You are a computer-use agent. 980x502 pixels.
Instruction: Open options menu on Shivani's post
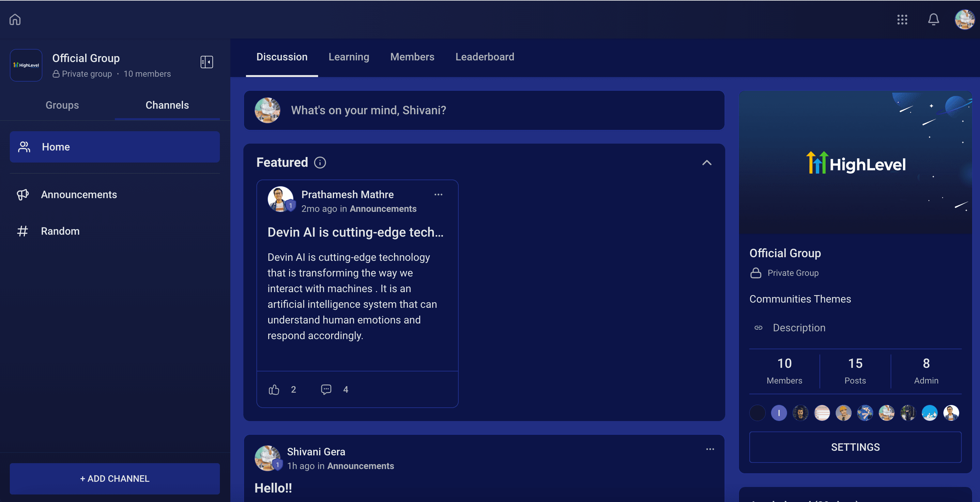pos(710,449)
